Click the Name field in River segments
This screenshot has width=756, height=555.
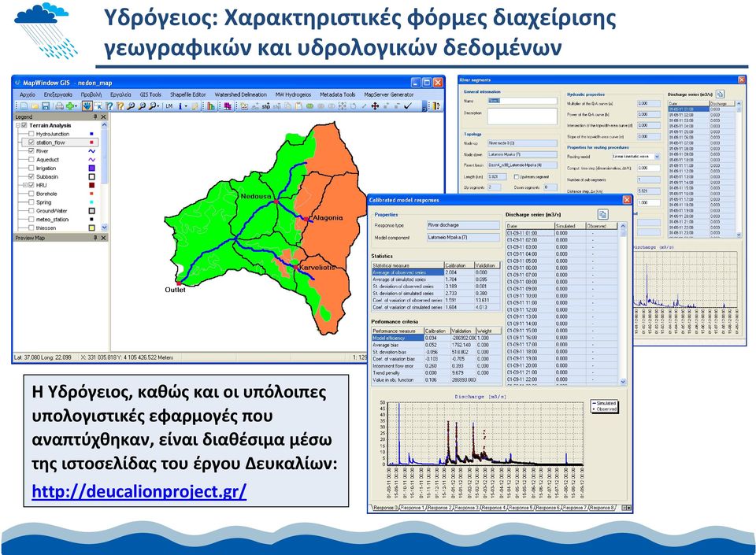[522, 102]
